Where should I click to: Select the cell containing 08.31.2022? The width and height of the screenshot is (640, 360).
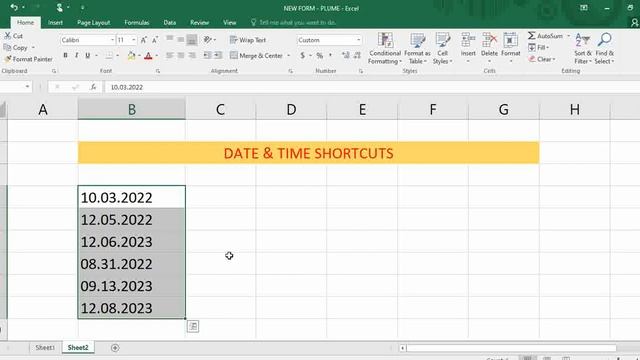click(131, 264)
